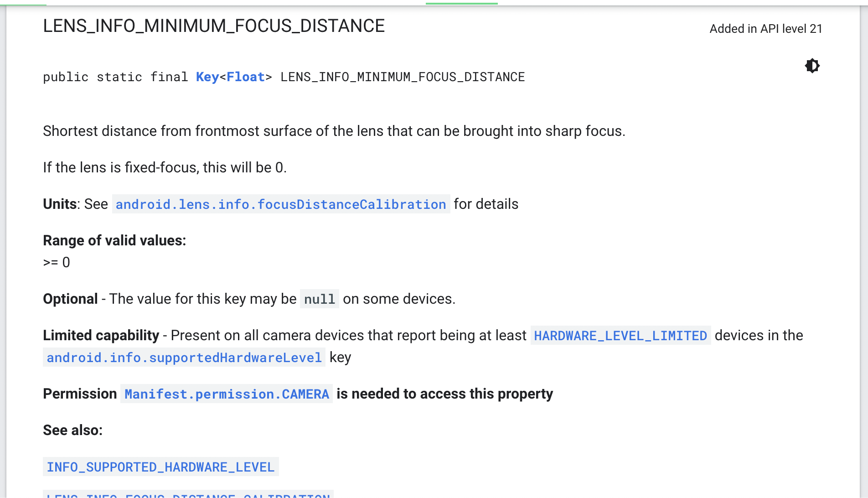868x498 pixels.
Task: Select the method signature code line
Action: coord(284,77)
